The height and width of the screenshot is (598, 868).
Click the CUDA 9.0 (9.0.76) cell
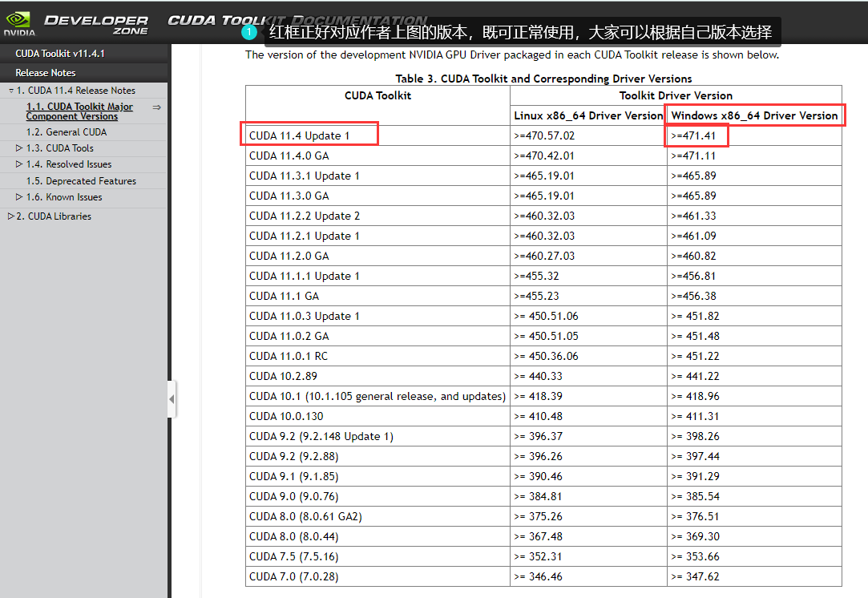377,496
